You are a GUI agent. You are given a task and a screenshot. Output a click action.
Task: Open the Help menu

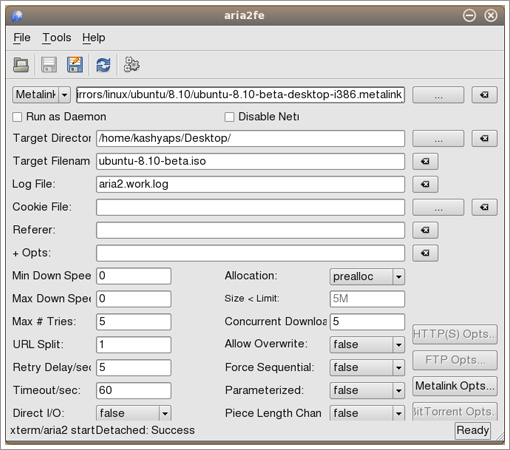click(94, 38)
